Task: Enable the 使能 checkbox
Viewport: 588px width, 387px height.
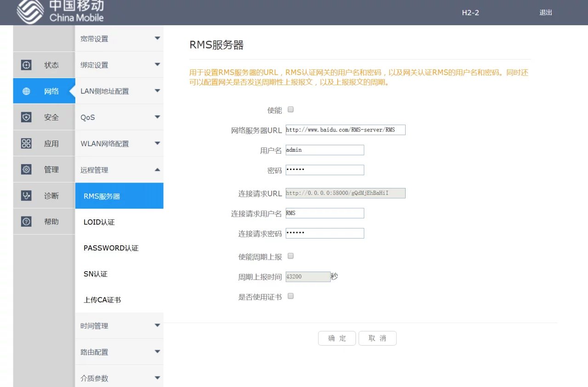Action: coord(290,109)
